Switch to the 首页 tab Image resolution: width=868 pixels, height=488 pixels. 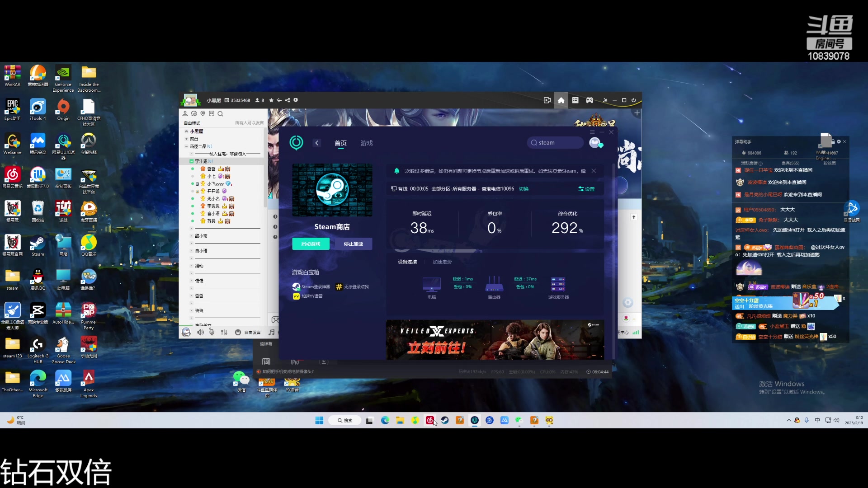[x=340, y=143]
